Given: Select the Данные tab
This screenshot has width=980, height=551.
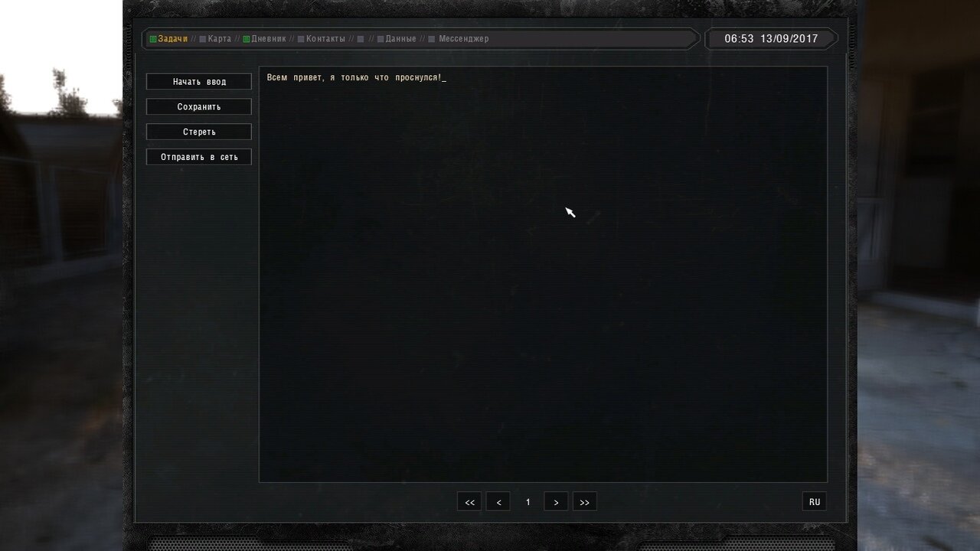Looking at the screenshot, I should (400, 39).
